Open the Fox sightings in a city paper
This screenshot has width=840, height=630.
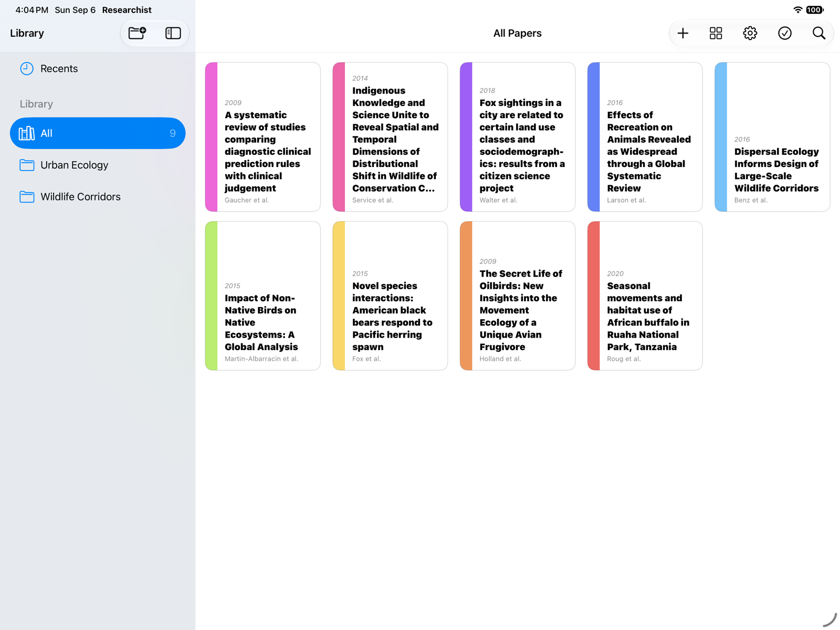pos(518,137)
